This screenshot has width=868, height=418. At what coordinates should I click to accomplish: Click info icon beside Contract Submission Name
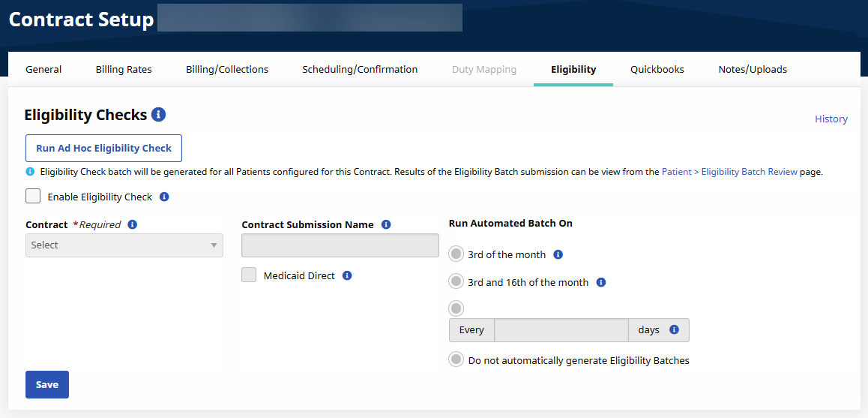pos(386,224)
